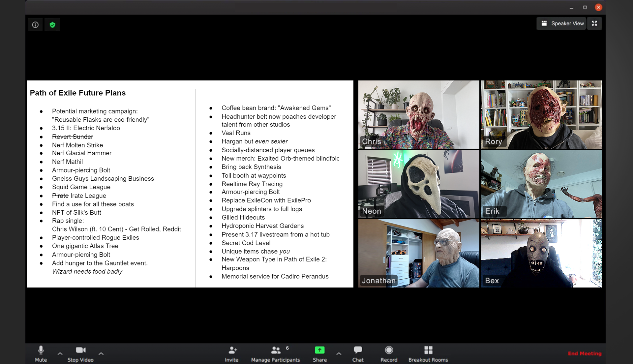Click 'One gigantic Atlas Tree' item
The image size is (633, 364).
click(85, 246)
